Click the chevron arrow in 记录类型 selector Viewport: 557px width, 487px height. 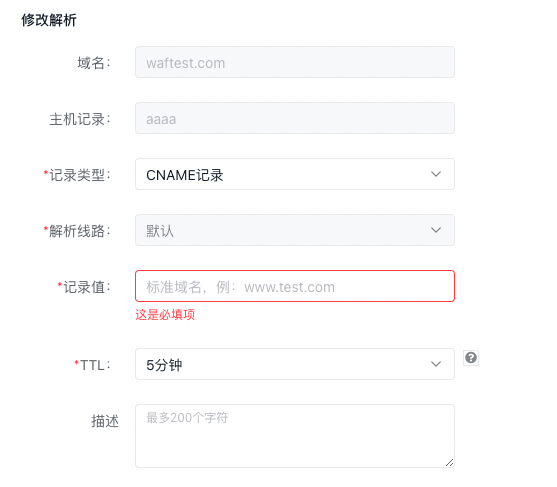[436, 174]
